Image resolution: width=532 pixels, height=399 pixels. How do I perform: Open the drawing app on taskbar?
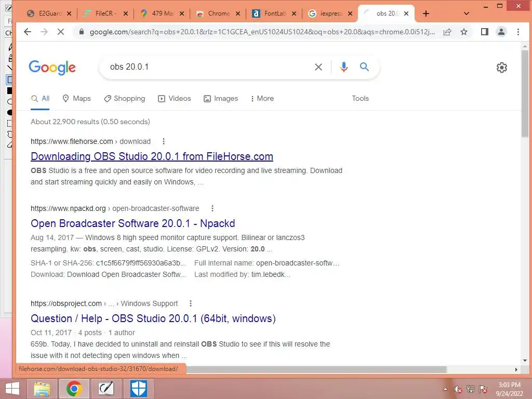pos(106,389)
